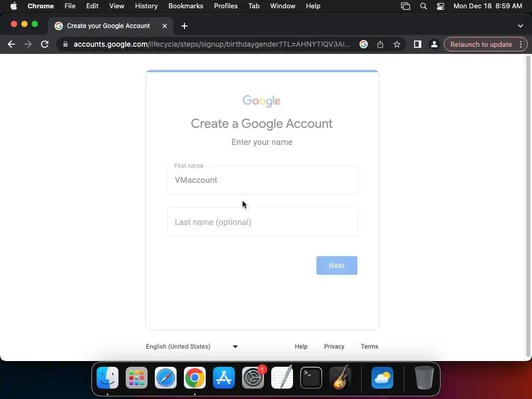Viewport: 532px width, 399px height.
Task: Open Launchpad from the Dock
Action: [137, 378]
